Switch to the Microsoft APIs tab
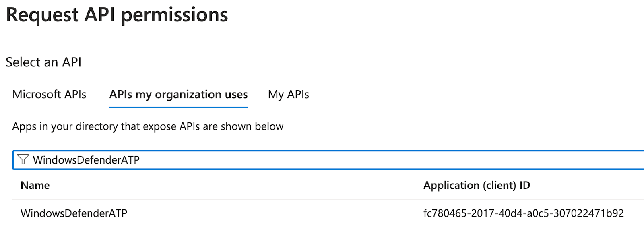This screenshot has height=234, width=644. [x=49, y=95]
